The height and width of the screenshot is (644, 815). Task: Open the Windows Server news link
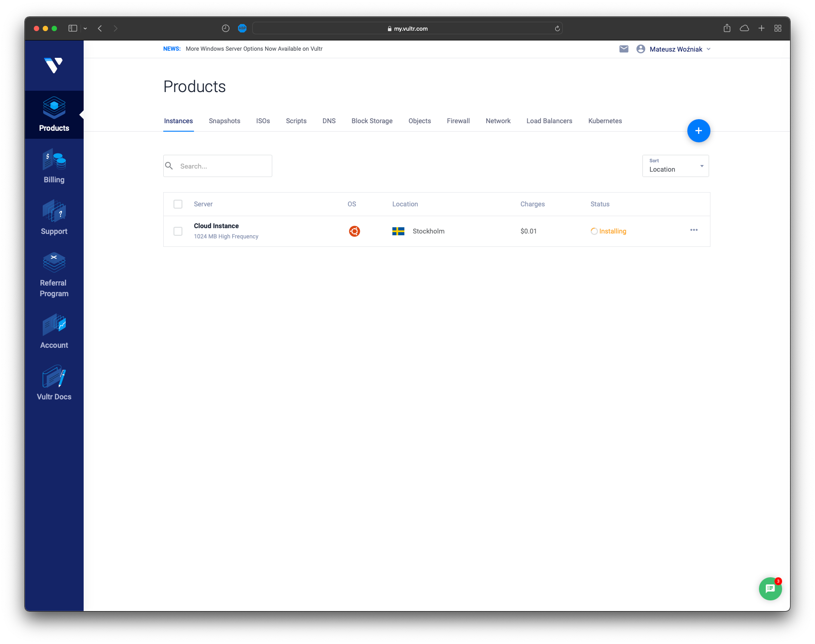[x=254, y=49]
